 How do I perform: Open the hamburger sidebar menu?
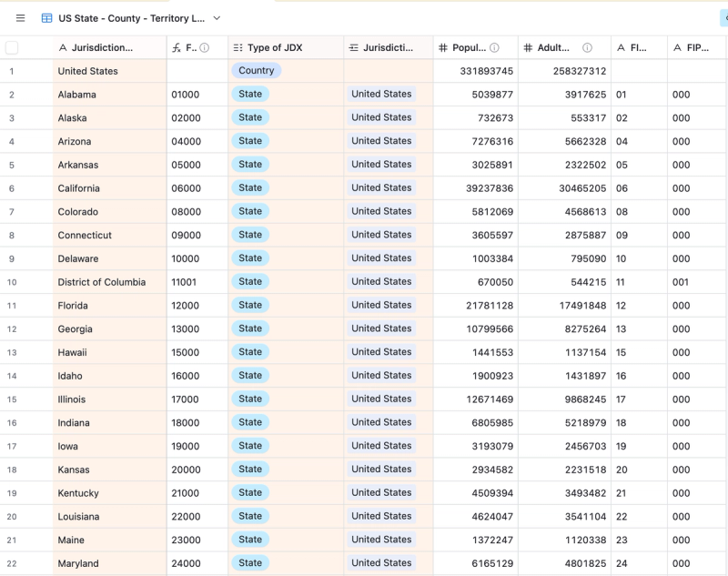(x=20, y=18)
